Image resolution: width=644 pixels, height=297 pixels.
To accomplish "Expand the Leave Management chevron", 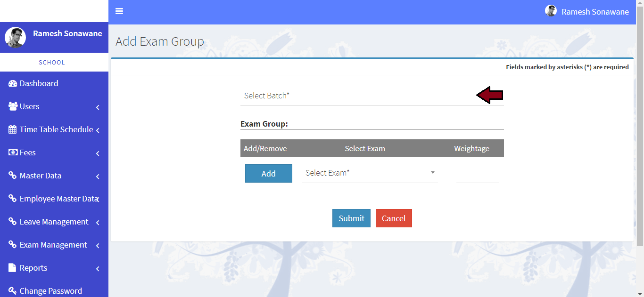I will click(98, 223).
